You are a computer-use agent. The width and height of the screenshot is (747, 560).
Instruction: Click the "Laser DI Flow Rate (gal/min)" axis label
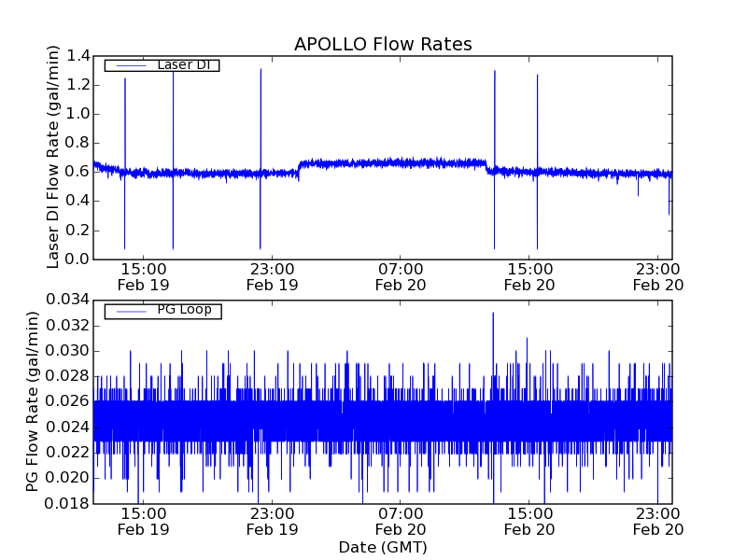53,157
